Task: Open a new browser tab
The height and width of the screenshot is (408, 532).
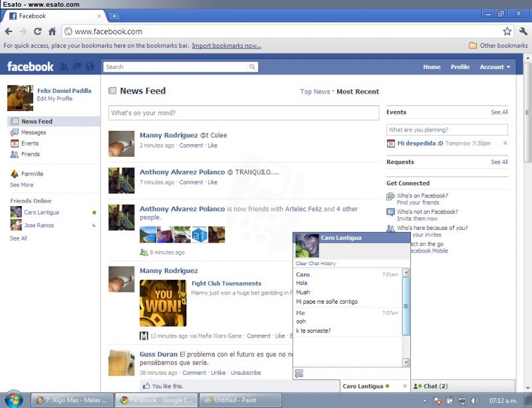Action: click(114, 16)
